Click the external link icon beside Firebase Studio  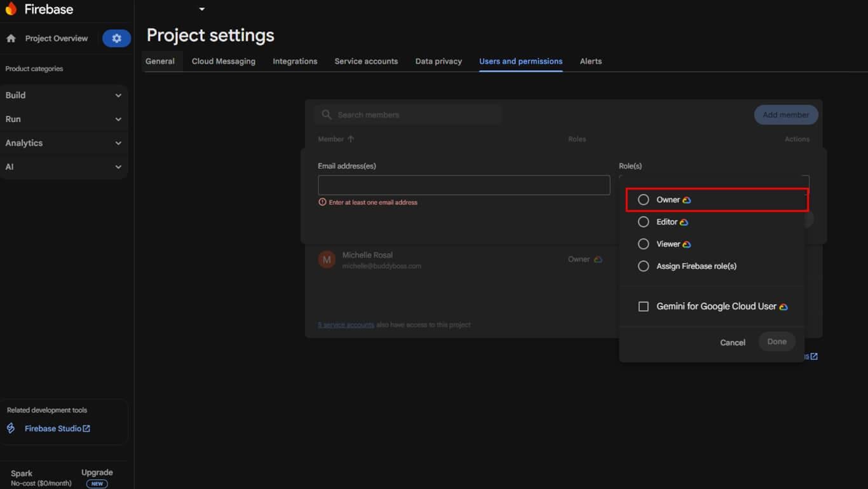point(86,429)
